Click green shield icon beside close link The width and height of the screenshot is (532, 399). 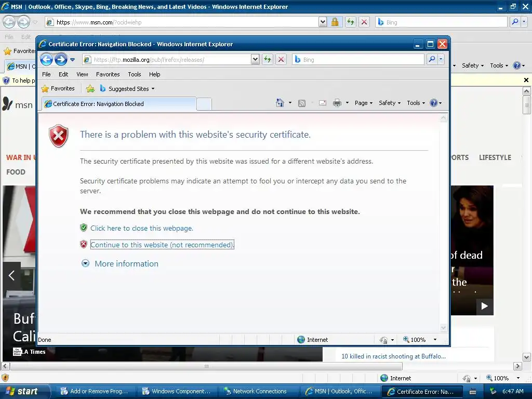[x=84, y=228]
